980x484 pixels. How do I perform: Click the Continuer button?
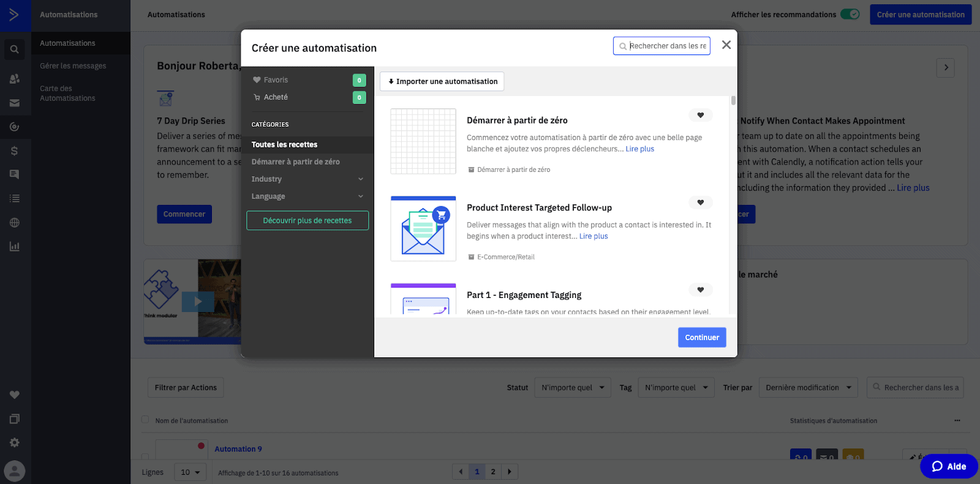(x=701, y=337)
